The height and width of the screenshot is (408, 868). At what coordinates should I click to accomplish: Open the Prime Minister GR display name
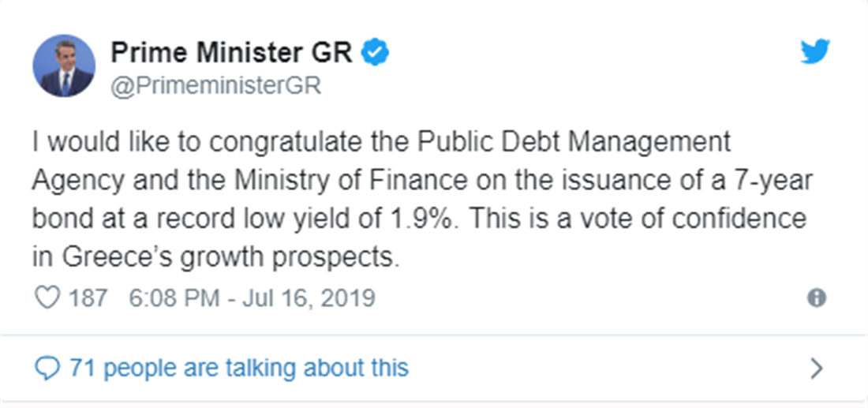231,53
